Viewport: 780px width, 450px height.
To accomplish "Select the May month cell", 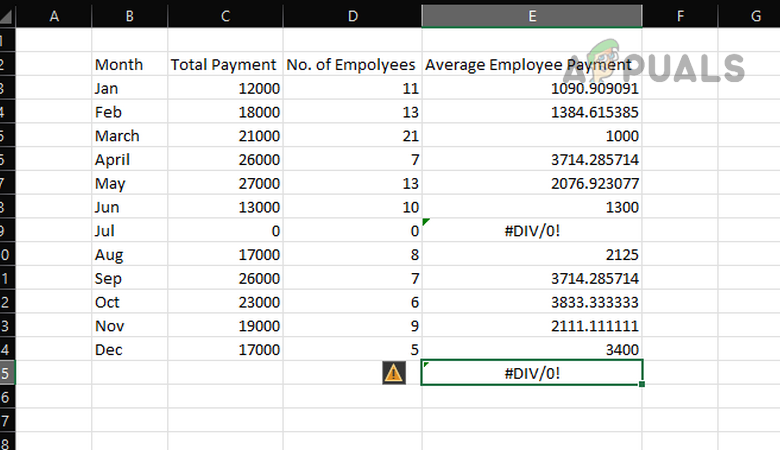I will 130,183.
